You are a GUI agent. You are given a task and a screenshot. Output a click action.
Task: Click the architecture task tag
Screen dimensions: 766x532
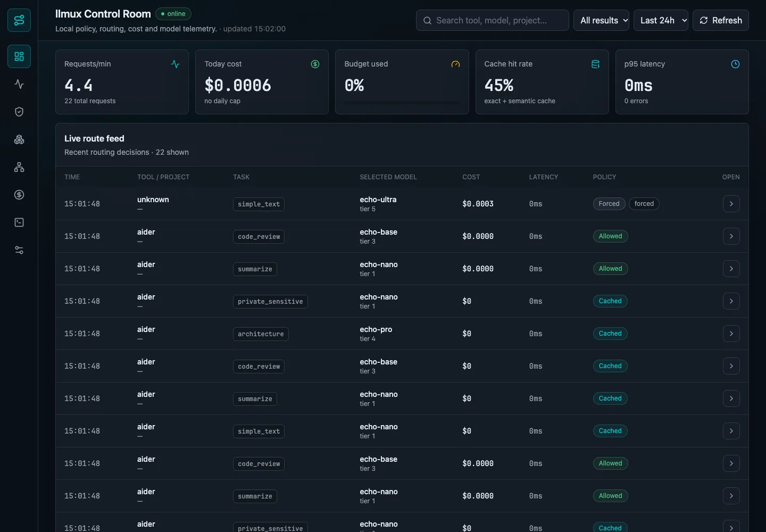261,334
